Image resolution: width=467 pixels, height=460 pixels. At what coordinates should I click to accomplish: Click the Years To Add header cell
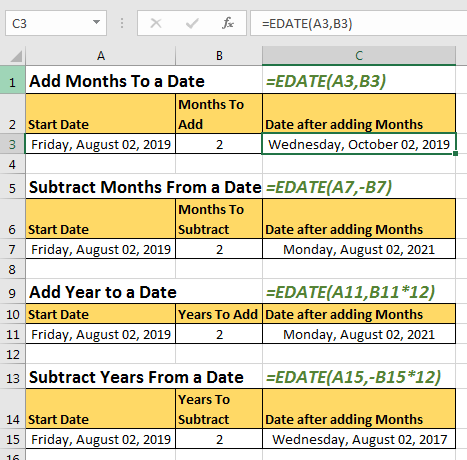pyautogui.click(x=219, y=314)
